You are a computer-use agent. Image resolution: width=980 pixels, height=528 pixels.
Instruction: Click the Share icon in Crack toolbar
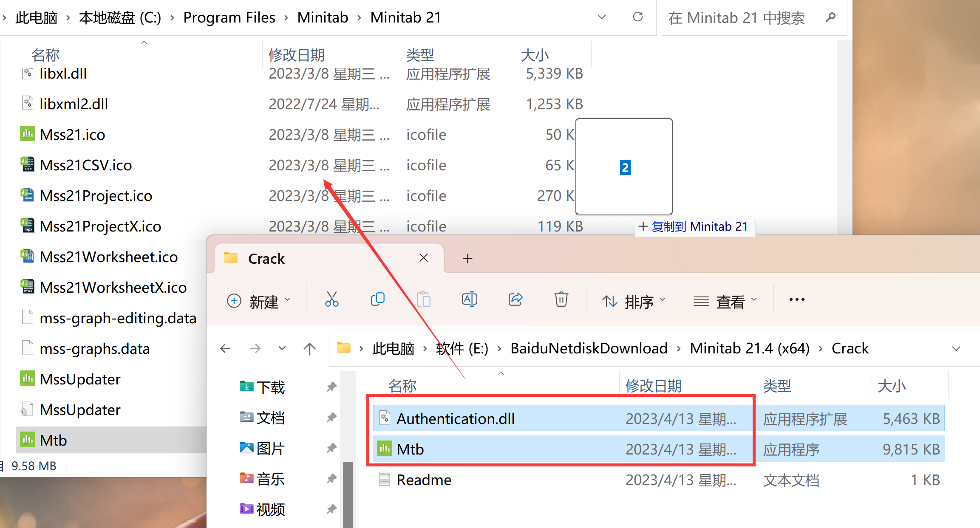[x=515, y=299]
